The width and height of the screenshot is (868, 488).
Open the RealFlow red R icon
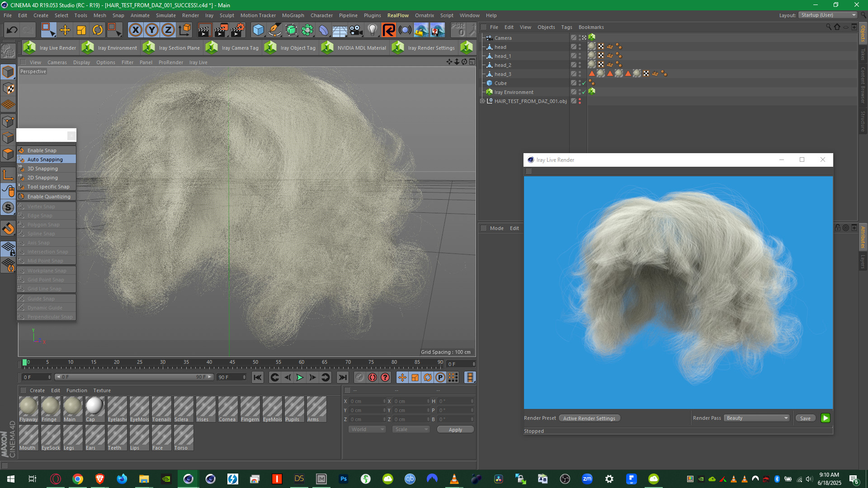(388, 30)
